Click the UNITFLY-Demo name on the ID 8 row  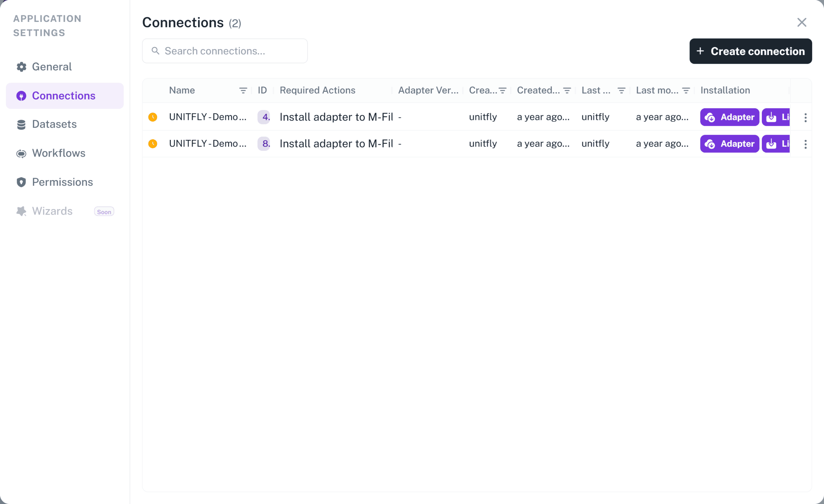tap(208, 144)
